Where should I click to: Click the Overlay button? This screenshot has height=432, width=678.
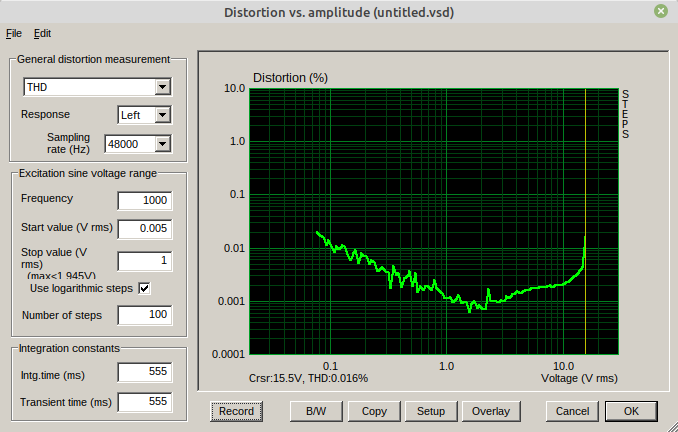coord(491,411)
